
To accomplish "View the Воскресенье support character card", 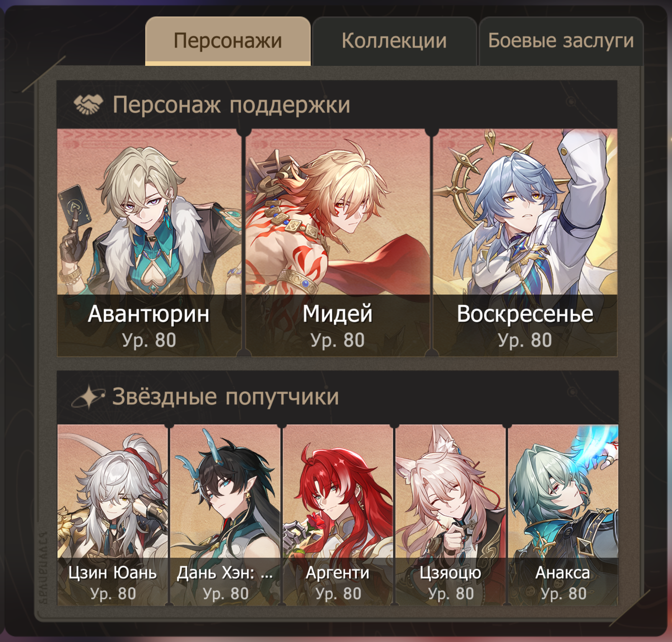I will click(x=525, y=243).
